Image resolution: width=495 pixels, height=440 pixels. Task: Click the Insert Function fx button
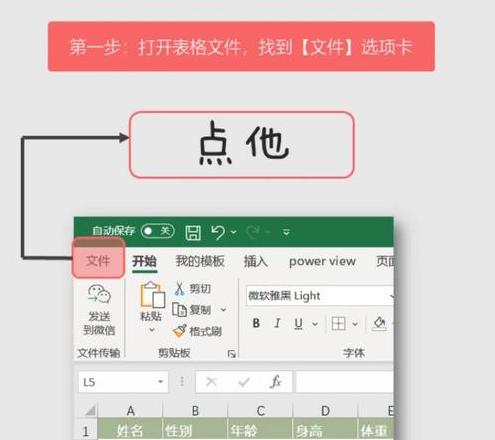(276, 382)
